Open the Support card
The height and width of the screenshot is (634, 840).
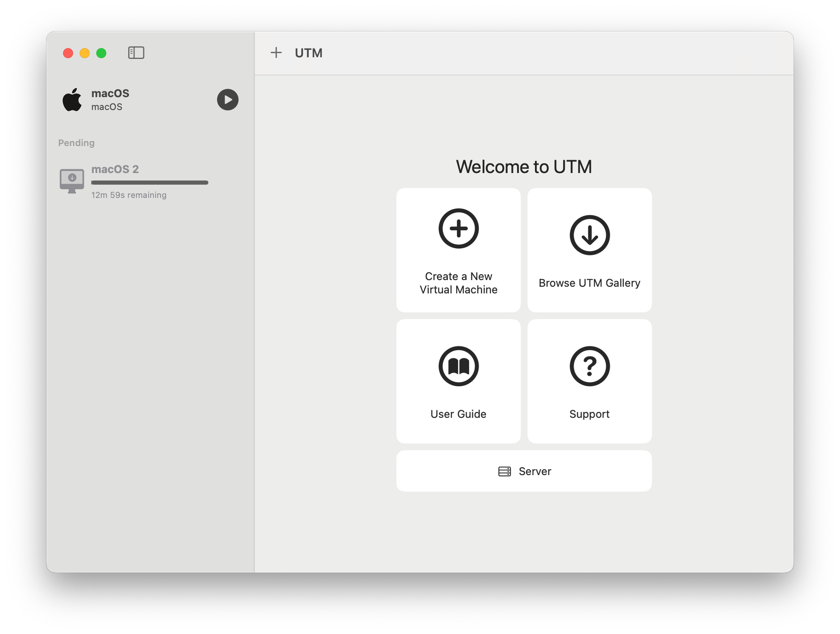pos(589,381)
